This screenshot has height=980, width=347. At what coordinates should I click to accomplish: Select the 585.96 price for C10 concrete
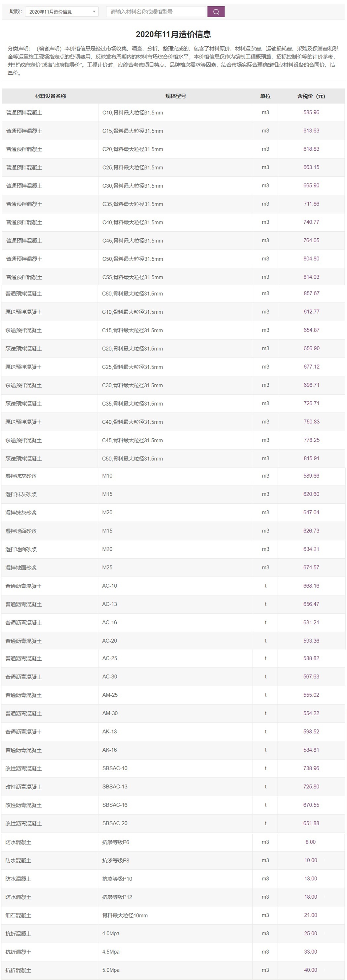tap(311, 113)
